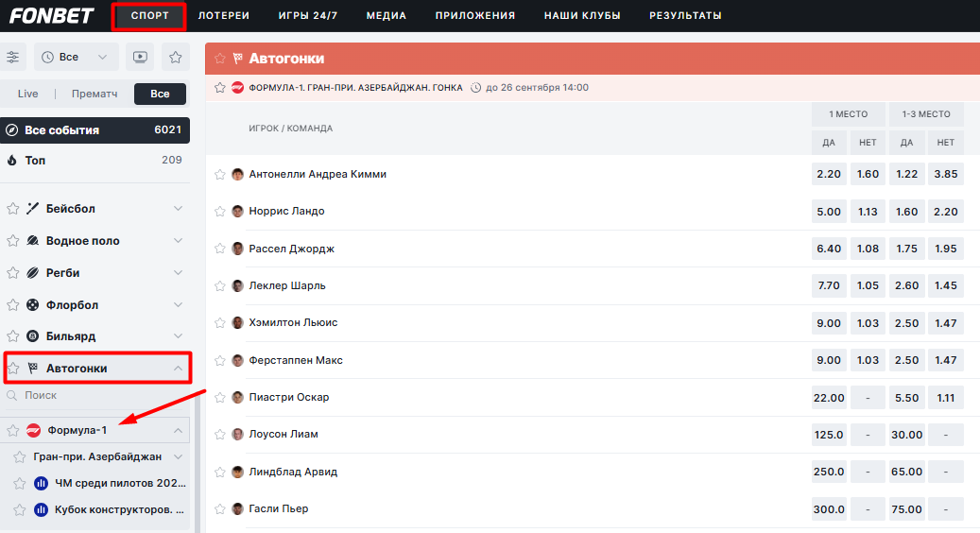Bet 5.00 on Норрис 1 место ДА
The width and height of the screenshot is (980, 533).
pos(829,212)
